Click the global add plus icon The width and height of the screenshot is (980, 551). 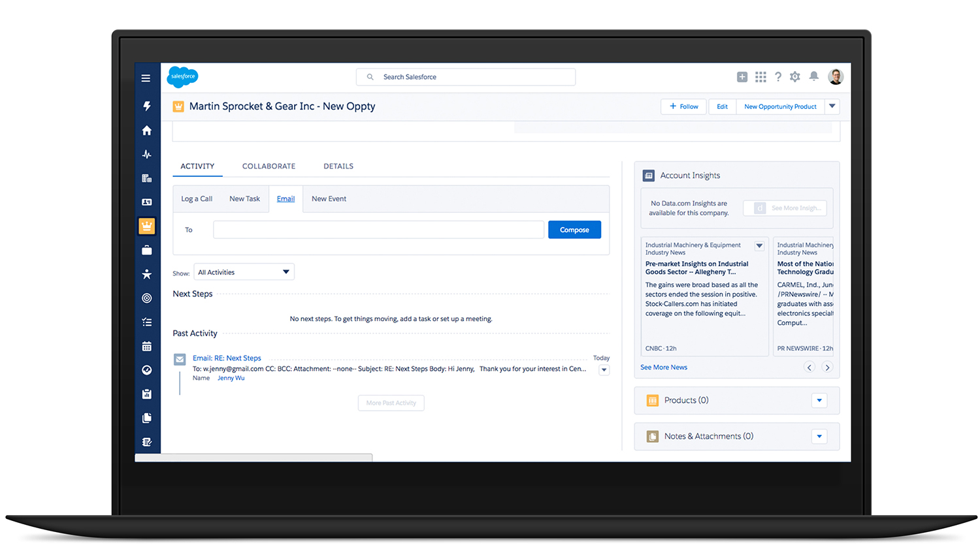(742, 77)
